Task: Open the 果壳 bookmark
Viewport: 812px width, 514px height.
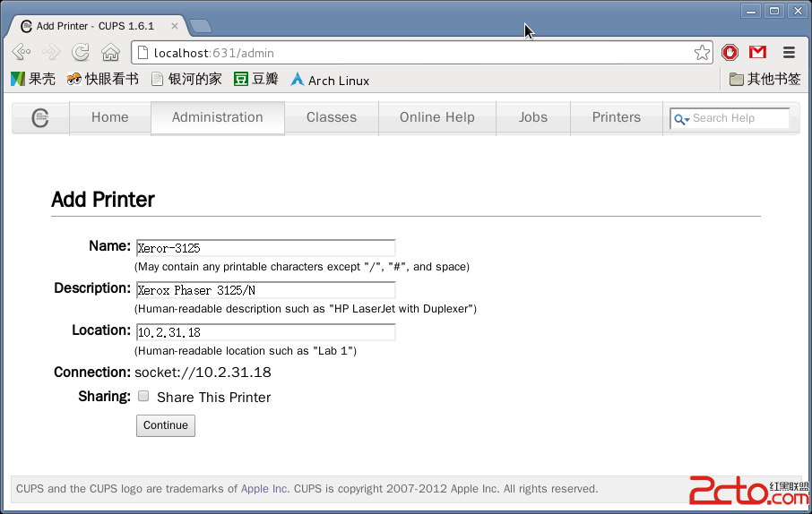Action: click(x=32, y=79)
